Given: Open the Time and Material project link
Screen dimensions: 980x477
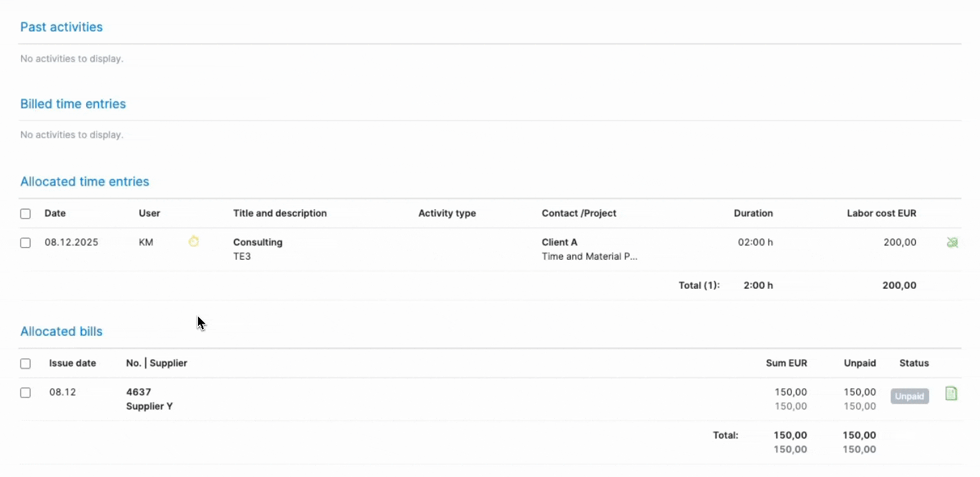Looking at the screenshot, I should (x=589, y=256).
